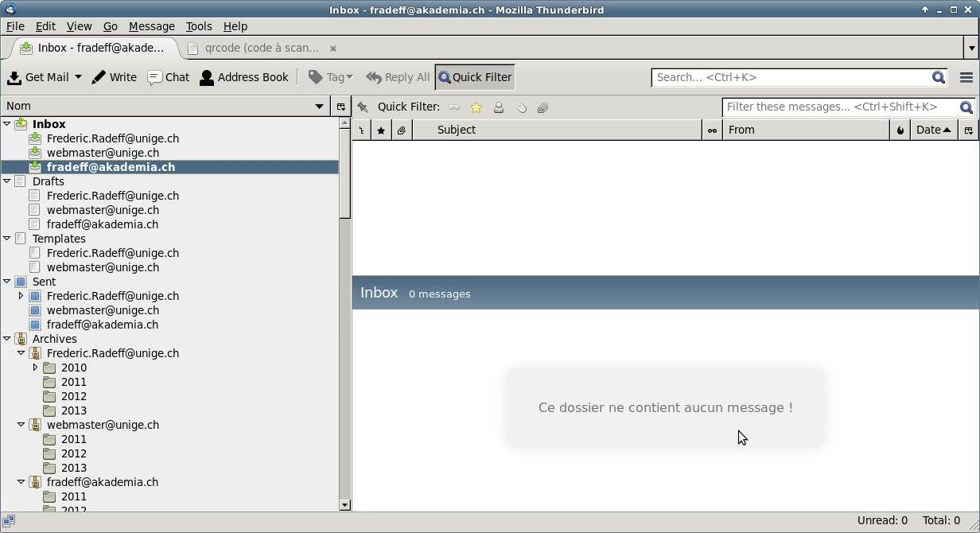980x533 pixels.
Task: Open the column picker at message list's right end
Action: coord(968,130)
